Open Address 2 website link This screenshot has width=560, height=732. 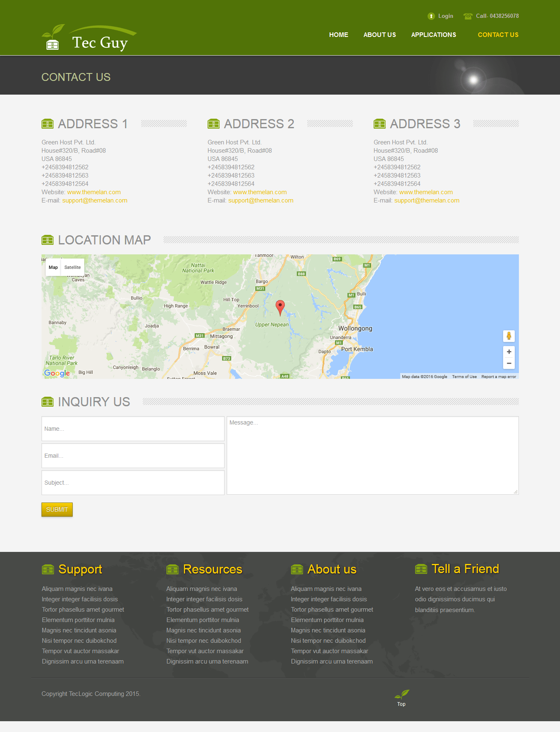(x=260, y=192)
